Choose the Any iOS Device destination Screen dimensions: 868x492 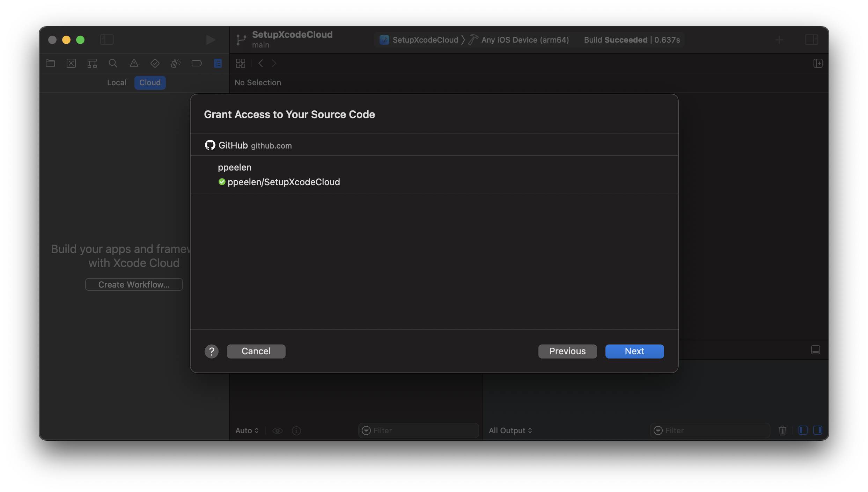coord(519,40)
